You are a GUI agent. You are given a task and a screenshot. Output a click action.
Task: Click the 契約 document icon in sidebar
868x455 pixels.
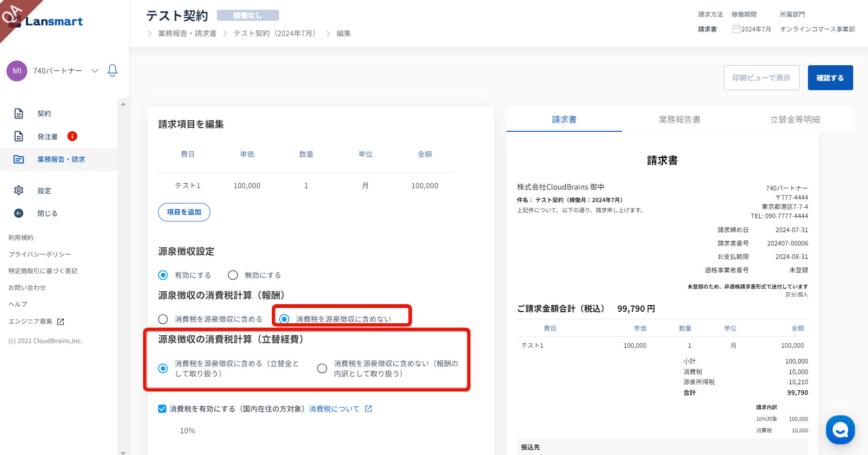[18, 114]
